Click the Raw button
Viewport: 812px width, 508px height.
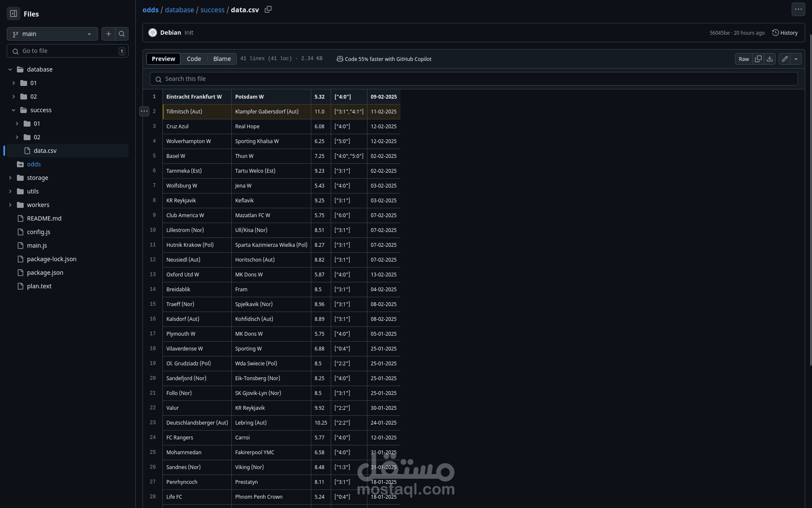point(743,59)
